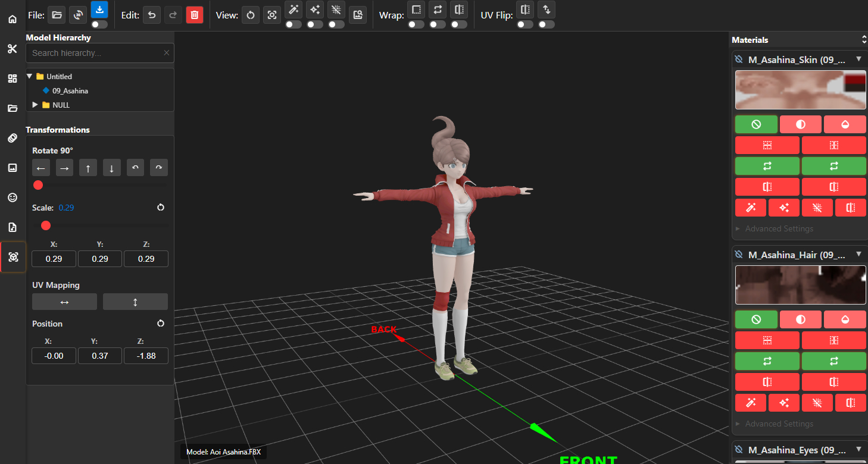868x464 pixels.
Task: Click the Scale slider handle
Action: click(46, 225)
